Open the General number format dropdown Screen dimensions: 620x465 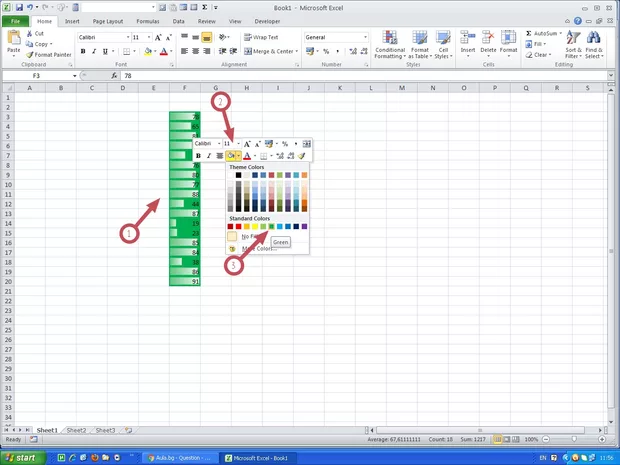tap(365, 37)
